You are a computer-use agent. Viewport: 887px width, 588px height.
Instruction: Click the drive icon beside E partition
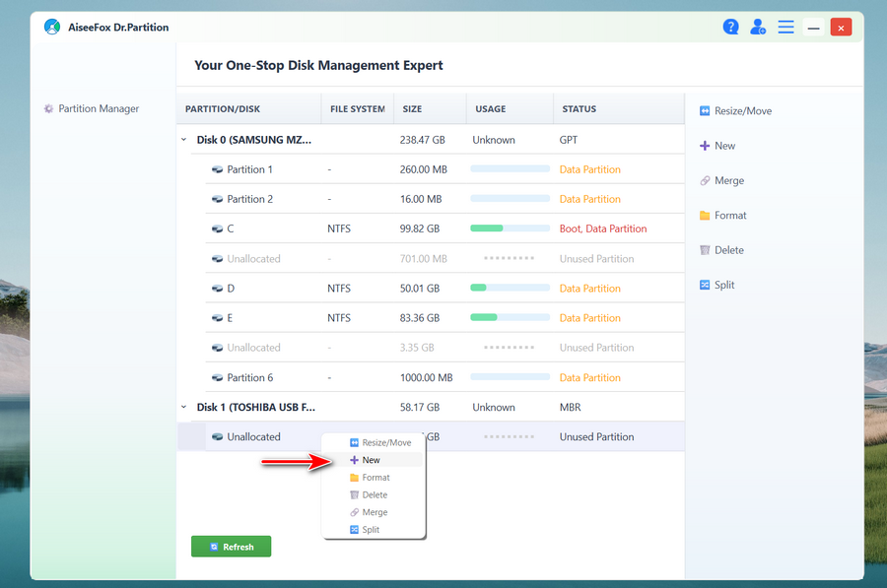point(217,318)
